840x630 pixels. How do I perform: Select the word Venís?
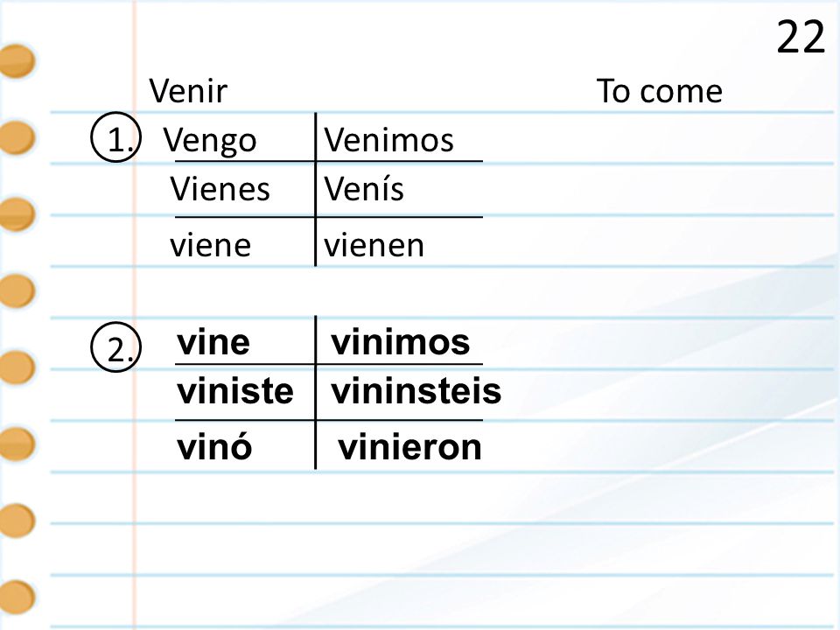[x=364, y=189]
